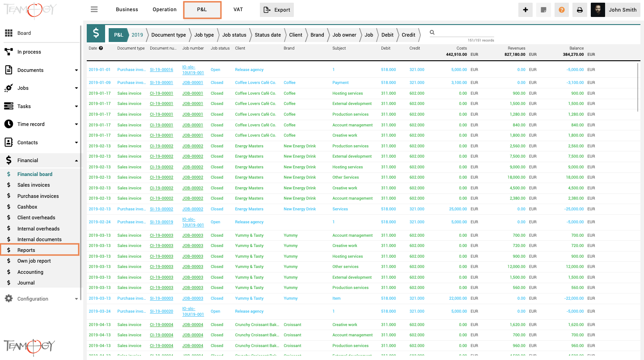Image resolution: width=644 pixels, height=360 pixels.
Task: Open the Board grid icon in sidebar
Action: coord(8,33)
